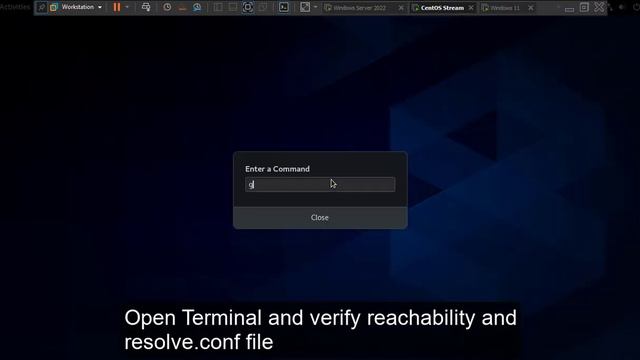Click the Enter a Command input field
Screen dimensions: 640x360
click(x=320, y=184)
